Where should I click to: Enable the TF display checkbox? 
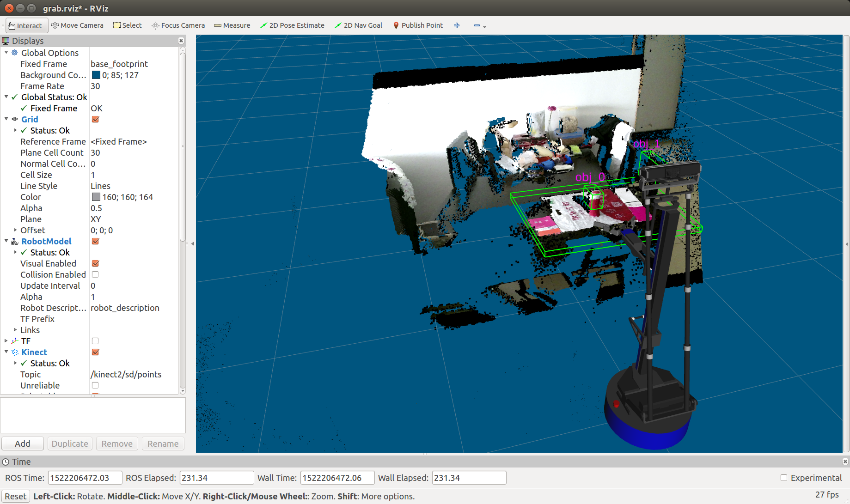(95, 341)
